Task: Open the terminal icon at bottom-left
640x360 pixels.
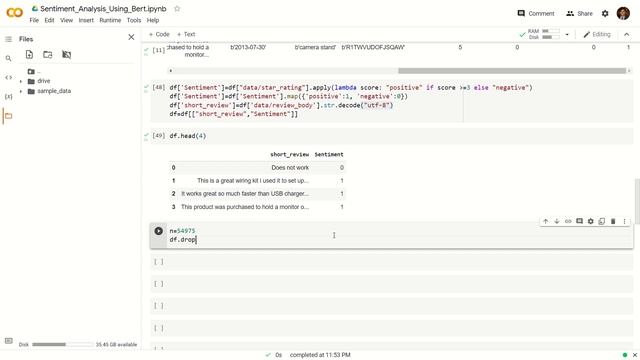Action: pyautogui.click(x=8, y=341)
